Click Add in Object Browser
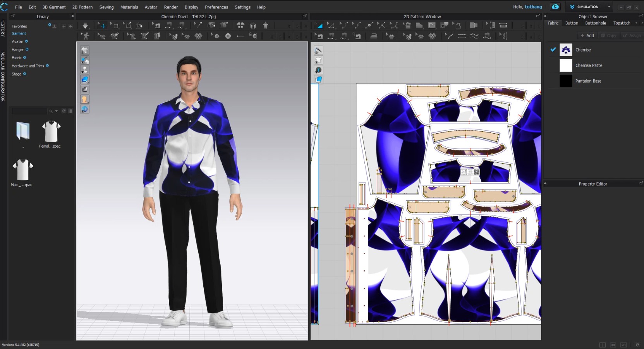Viewport: 644px width, 349px height. [587, 36]
